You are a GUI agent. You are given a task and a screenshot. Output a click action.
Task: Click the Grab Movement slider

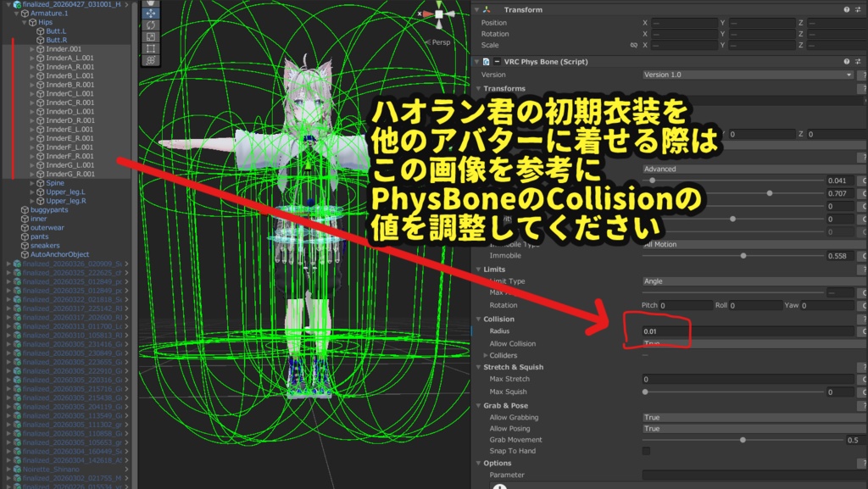click(743, 439)
